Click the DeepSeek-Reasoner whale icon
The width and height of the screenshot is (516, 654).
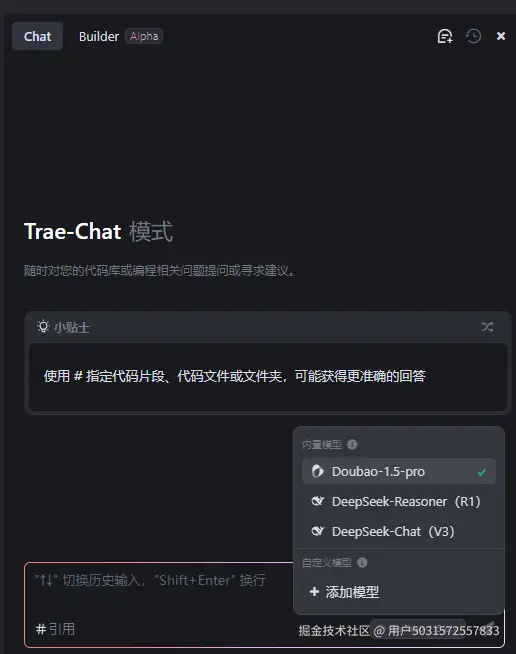(x=317, y=501)
